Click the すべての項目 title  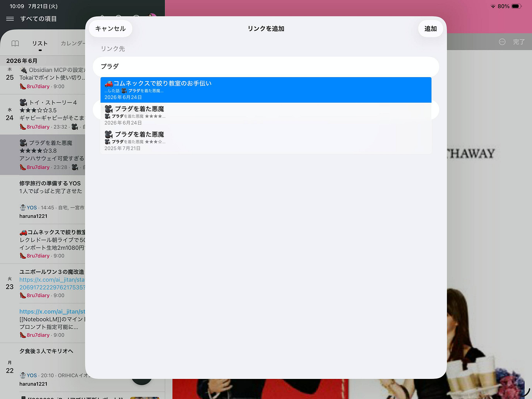[x=38, y=19]
